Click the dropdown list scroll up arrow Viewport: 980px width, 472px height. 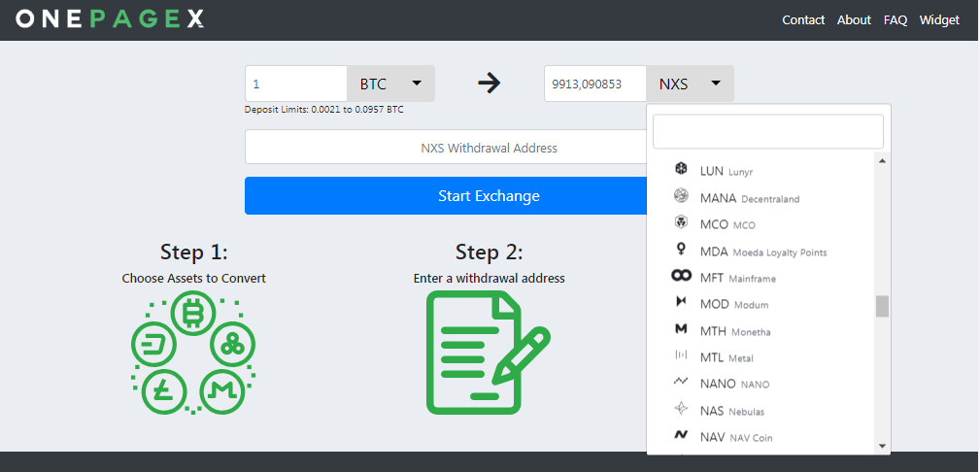click(x=882, y=161)
